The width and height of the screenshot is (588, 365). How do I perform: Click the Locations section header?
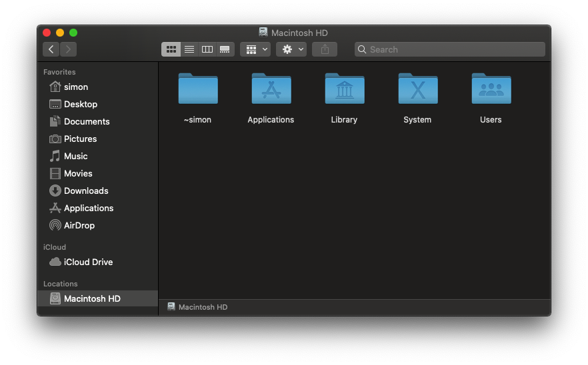tap(61, 284)
